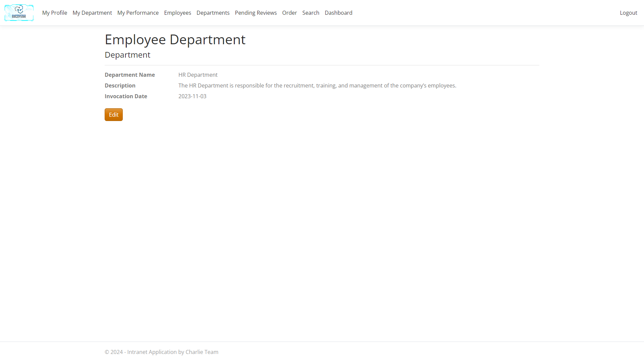Screen dimensions: 644x362
Task: Open the Search page
Action: pos(311,13)
